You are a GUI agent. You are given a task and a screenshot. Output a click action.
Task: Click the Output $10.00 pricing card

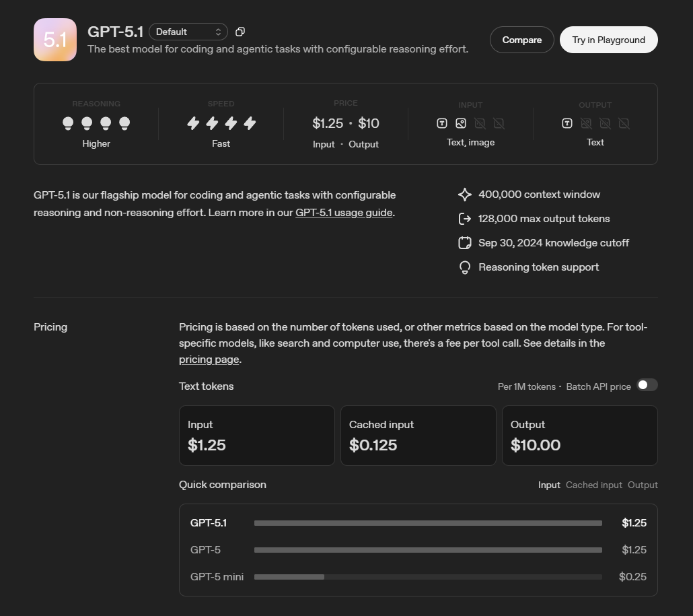coord(580,436)
